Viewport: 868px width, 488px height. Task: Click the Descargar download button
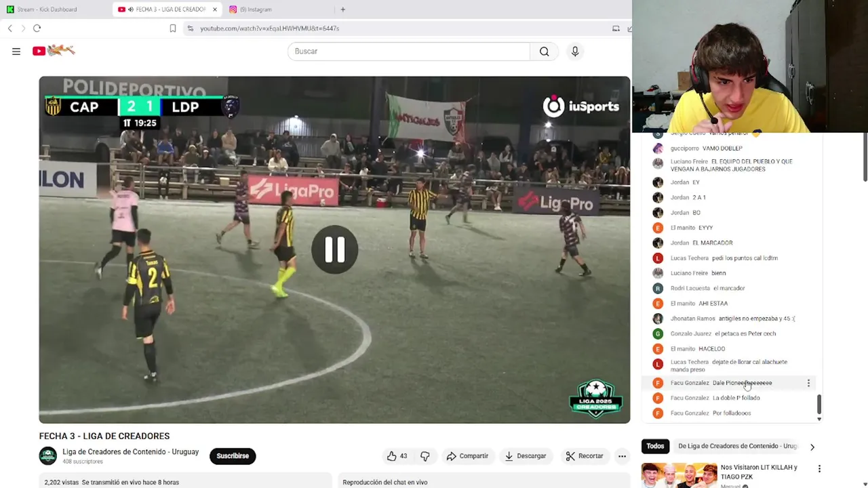tap(525, 456)
